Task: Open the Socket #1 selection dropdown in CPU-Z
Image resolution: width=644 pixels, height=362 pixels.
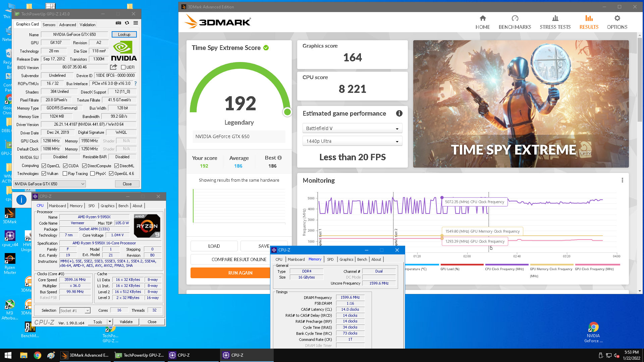Action: coord(75,310)
